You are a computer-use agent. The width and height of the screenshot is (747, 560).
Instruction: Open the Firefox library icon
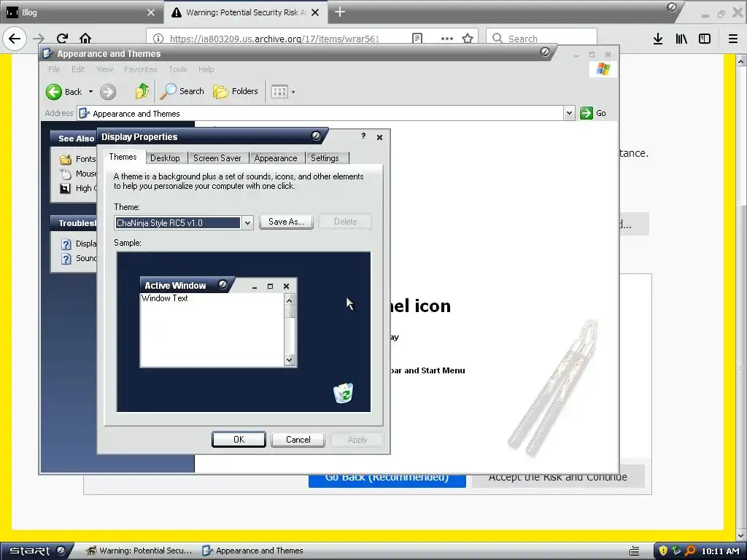[x=681, y=39]
